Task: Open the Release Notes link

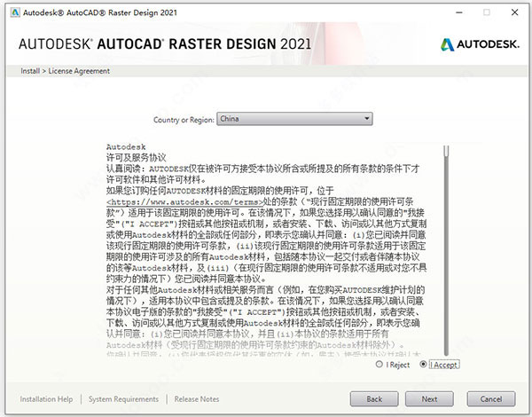Action: pyautogui.click(x=197, y=399)
